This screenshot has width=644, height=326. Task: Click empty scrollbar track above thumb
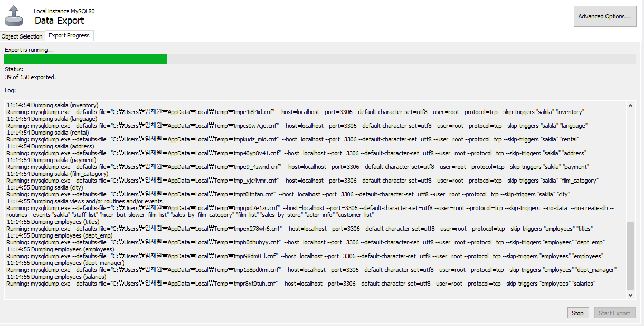pyautogui.click(x=631, y=164)
